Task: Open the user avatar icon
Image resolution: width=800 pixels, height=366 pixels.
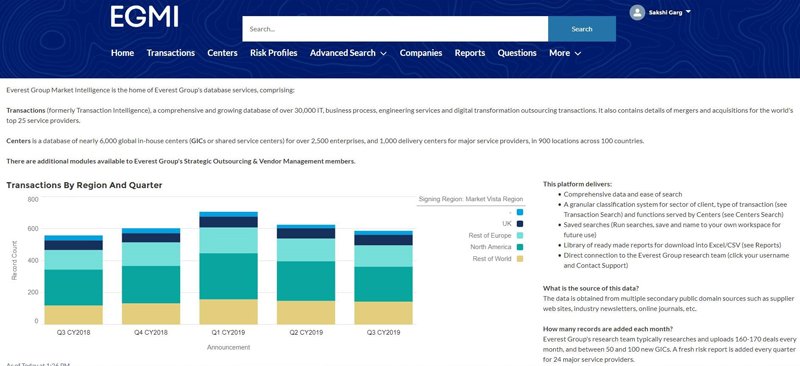Action: pyautogui.click(x=637, y=12)
